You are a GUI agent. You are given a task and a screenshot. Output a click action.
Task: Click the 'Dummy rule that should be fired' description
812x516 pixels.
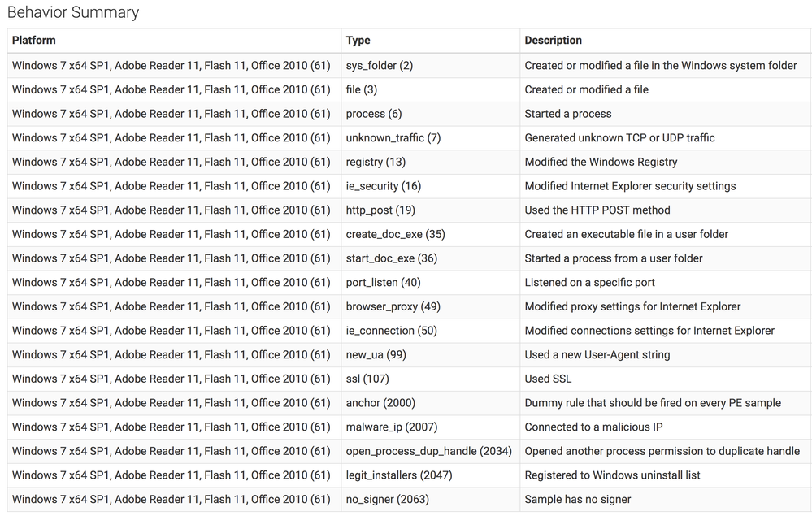[653, 402]
